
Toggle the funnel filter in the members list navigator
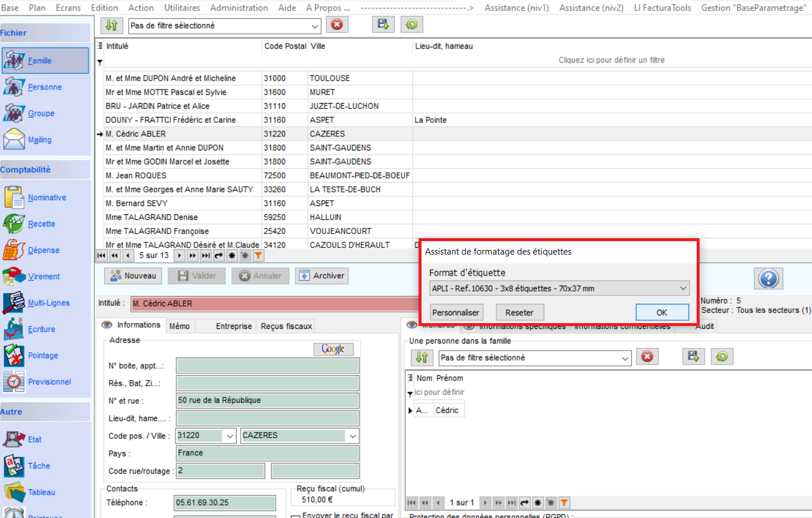click(564, 503)
